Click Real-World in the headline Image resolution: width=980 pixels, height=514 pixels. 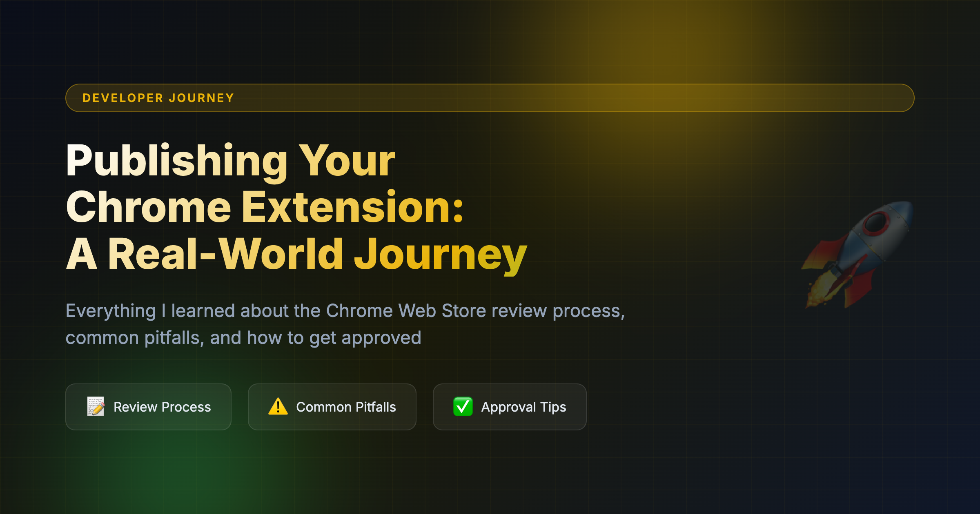point(225,254)
